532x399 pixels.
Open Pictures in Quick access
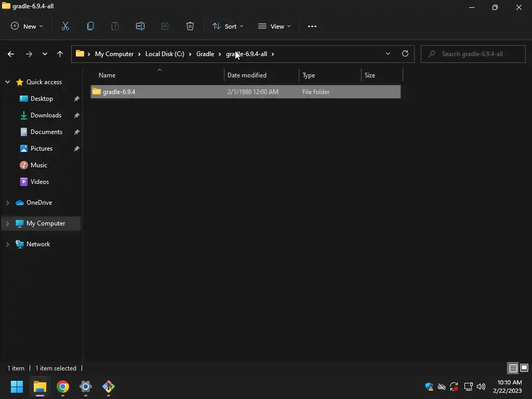(42, 148)
